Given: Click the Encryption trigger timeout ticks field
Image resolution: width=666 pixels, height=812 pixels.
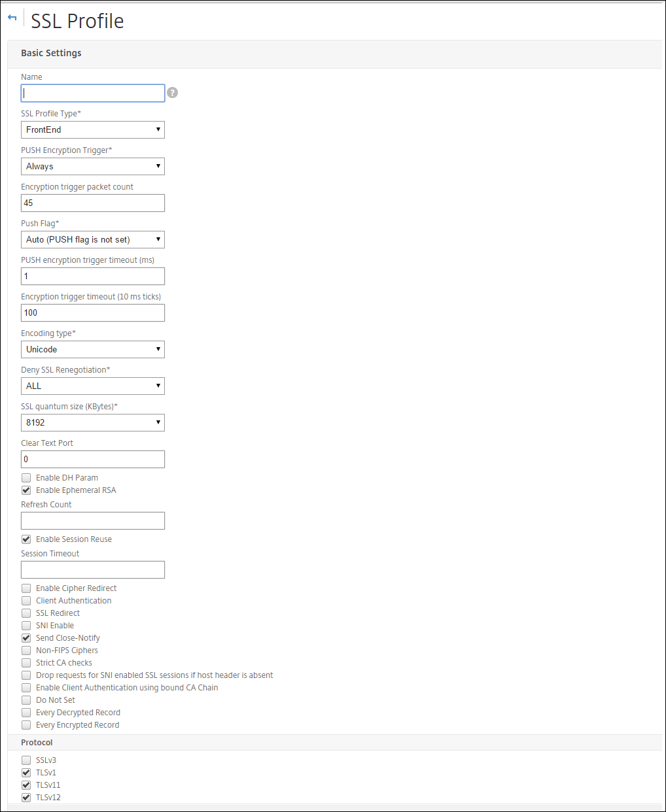Looking at the screenshot, I should pos(93,313).
